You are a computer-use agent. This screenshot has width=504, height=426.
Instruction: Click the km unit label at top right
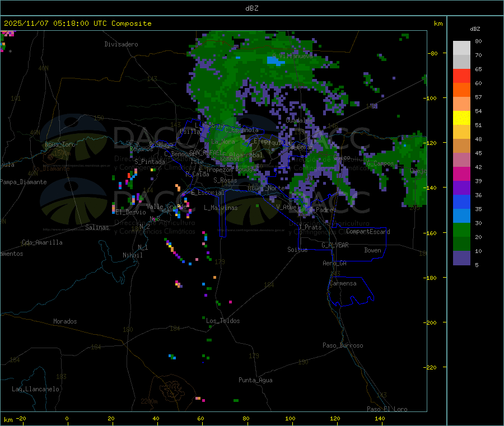pos(438,24)
